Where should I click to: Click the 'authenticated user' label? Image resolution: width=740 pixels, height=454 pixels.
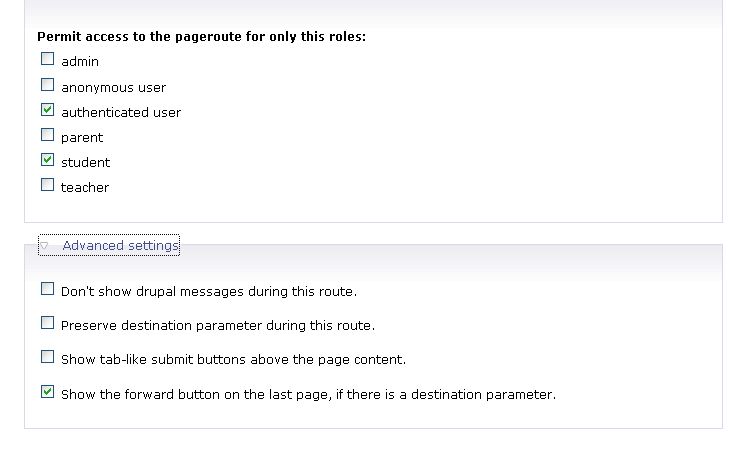tap(121, 112)
